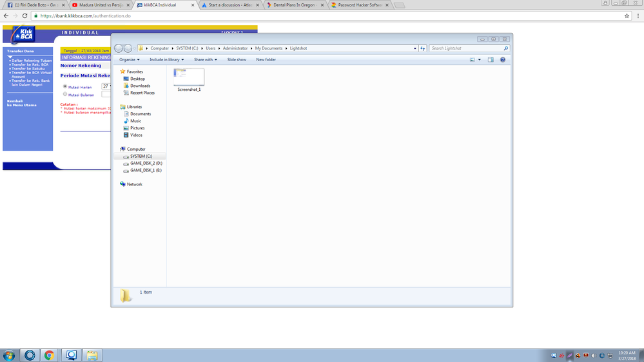Select the Mutasi Harian radio button

coord(65,86)
